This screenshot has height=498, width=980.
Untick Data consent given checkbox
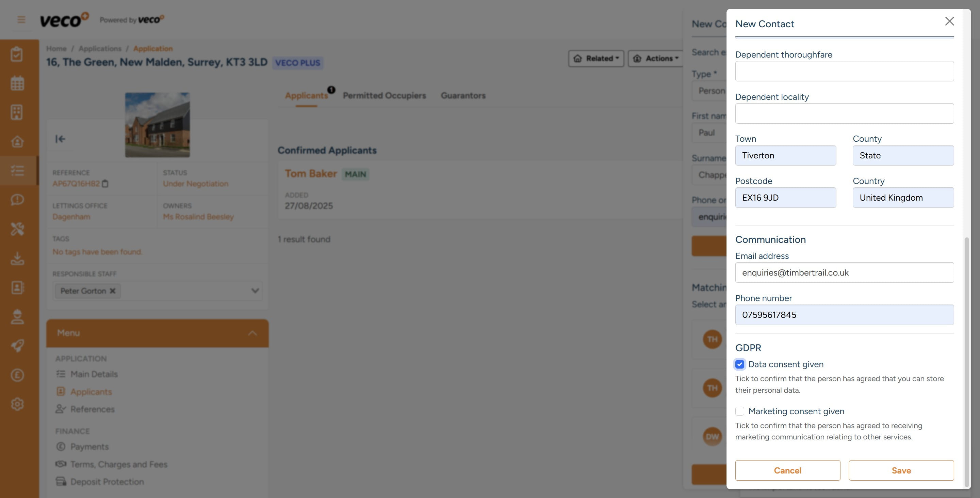coord(739,364)
